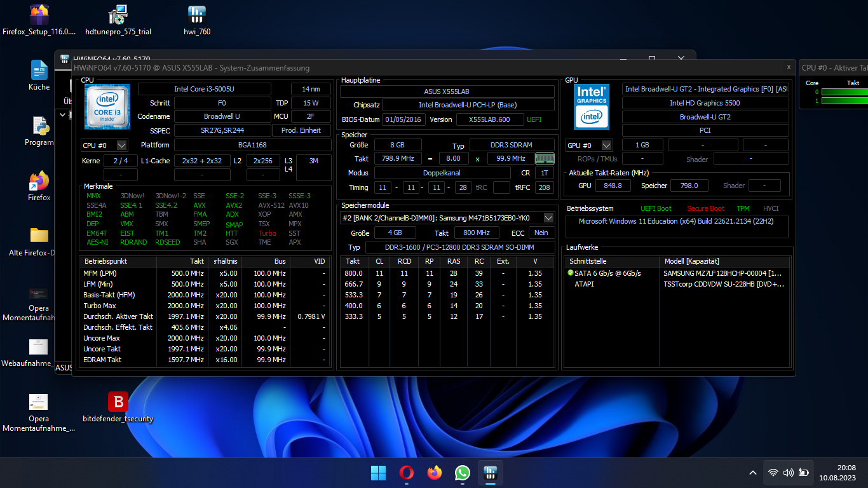Select the TSSTcorp CDDVDW drive row
Viewport: 868px width, 488px height.
[677, 284]
